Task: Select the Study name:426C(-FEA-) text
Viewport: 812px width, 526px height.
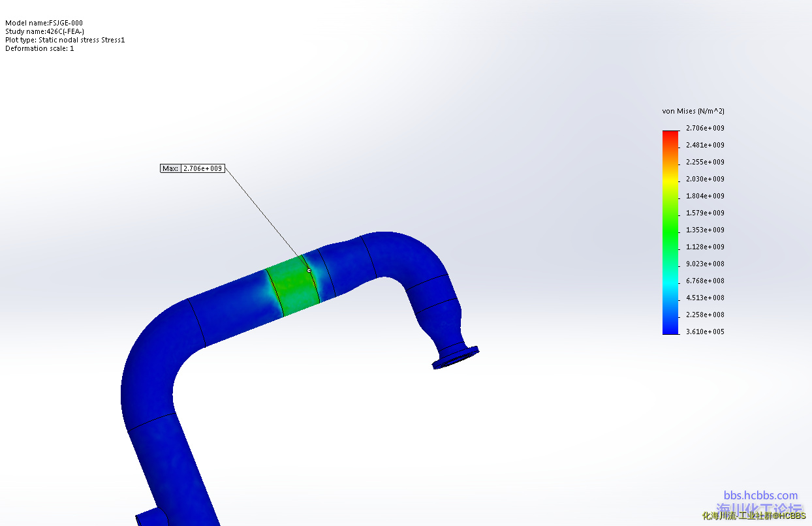Action: pyautogui.click(x=44, y=31)
